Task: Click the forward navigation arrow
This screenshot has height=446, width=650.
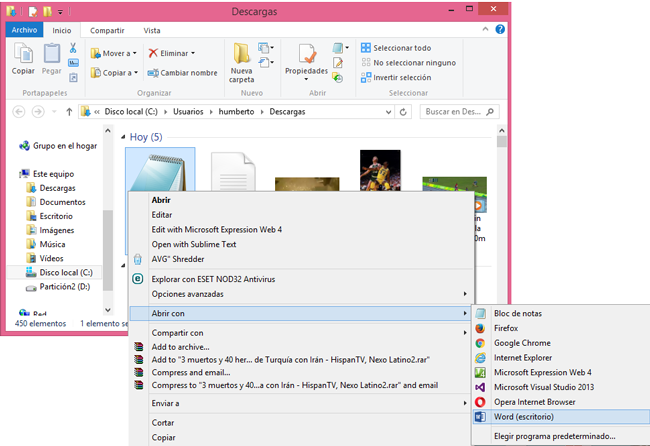Action: point(38,112)
